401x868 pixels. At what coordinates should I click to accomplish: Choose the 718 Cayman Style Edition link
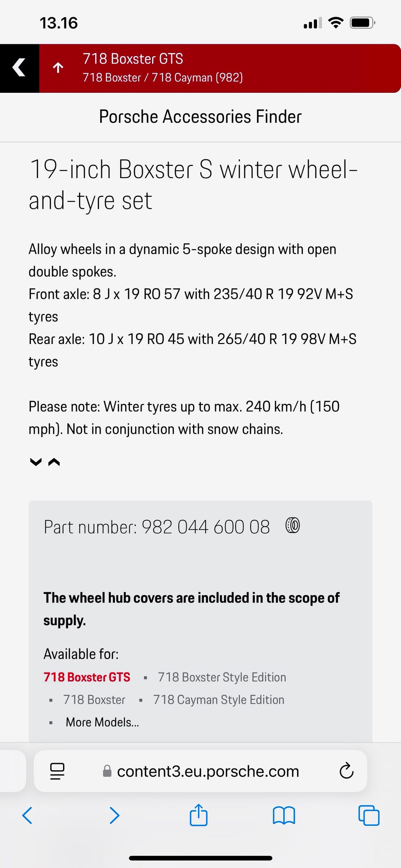coord(218,700)
